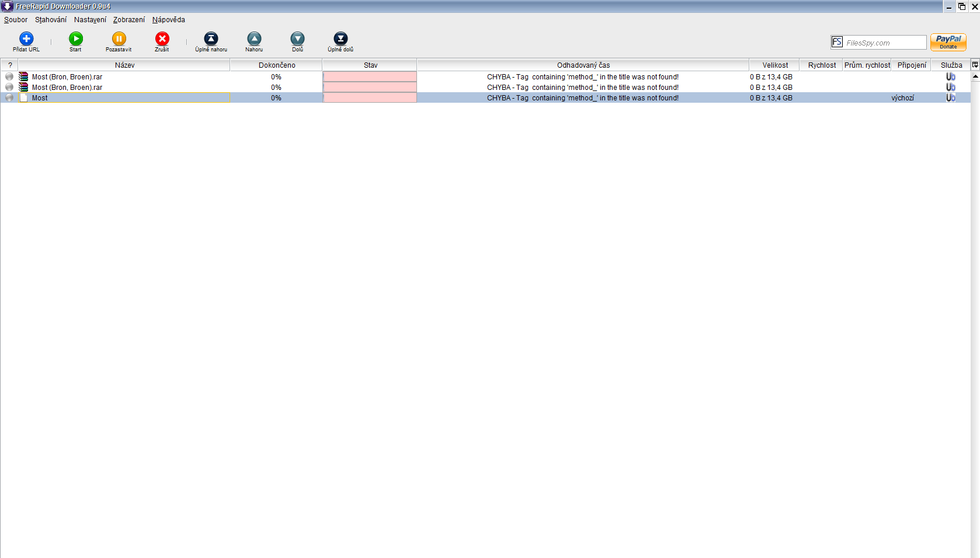Open the column chooser at table corner

975,65
